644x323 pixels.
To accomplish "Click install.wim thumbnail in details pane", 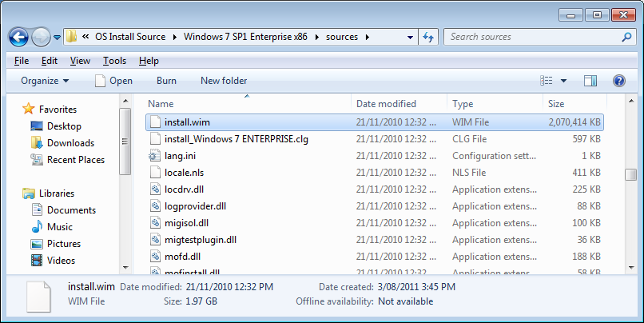I will pos(38,297).
